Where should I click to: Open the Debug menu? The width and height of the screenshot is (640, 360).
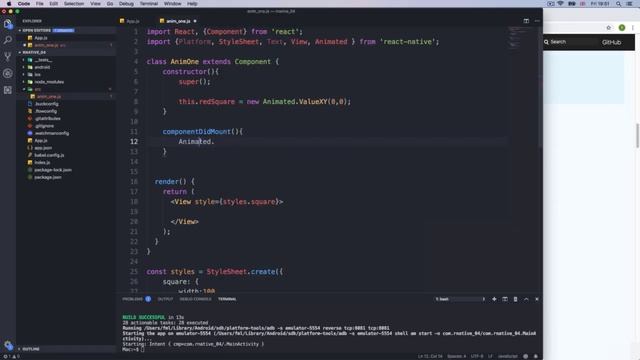coord(126,4)
